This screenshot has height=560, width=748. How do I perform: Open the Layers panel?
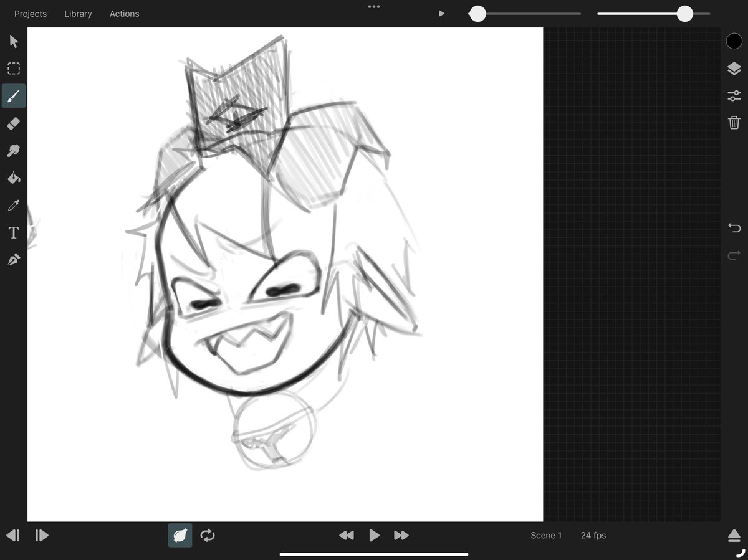(x=734, y=69)
